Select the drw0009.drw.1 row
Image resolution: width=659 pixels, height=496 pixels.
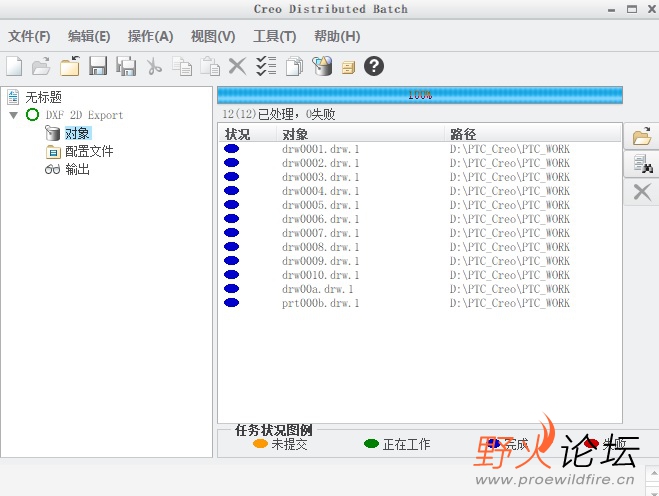[x=420, y=261]
